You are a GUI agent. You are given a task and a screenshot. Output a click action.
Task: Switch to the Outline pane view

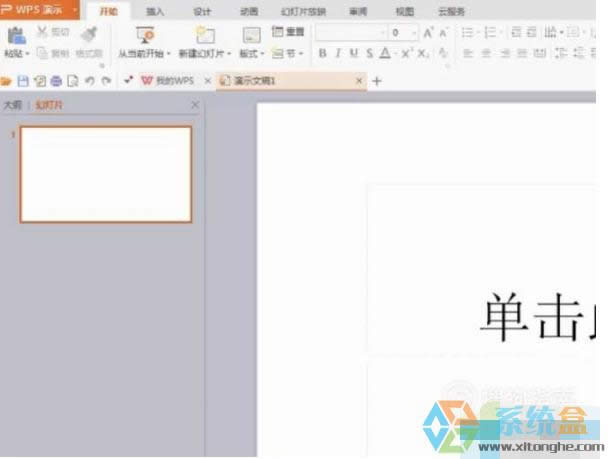13,105
